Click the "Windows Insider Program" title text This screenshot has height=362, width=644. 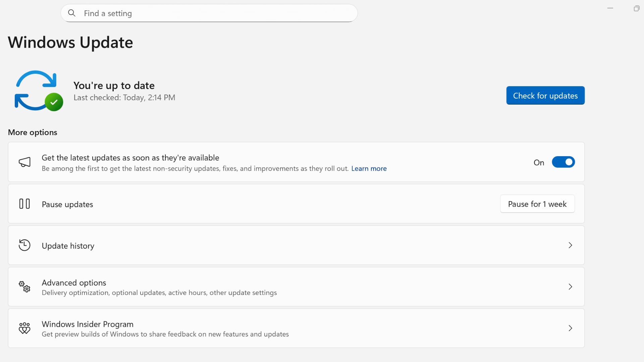click(x=88, y=324)
